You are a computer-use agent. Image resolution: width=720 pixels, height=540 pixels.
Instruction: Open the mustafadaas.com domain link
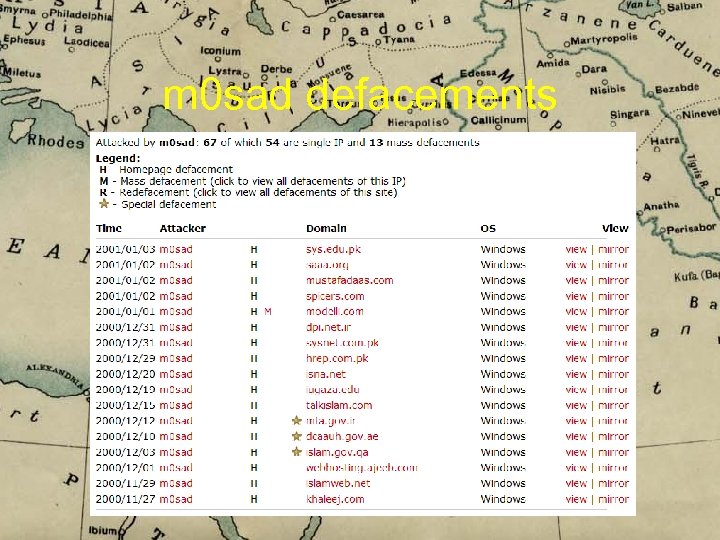[349, 280]
